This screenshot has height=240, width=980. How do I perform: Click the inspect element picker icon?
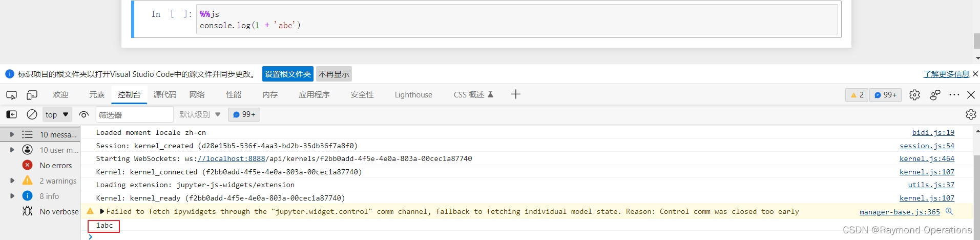pos(11,95)
